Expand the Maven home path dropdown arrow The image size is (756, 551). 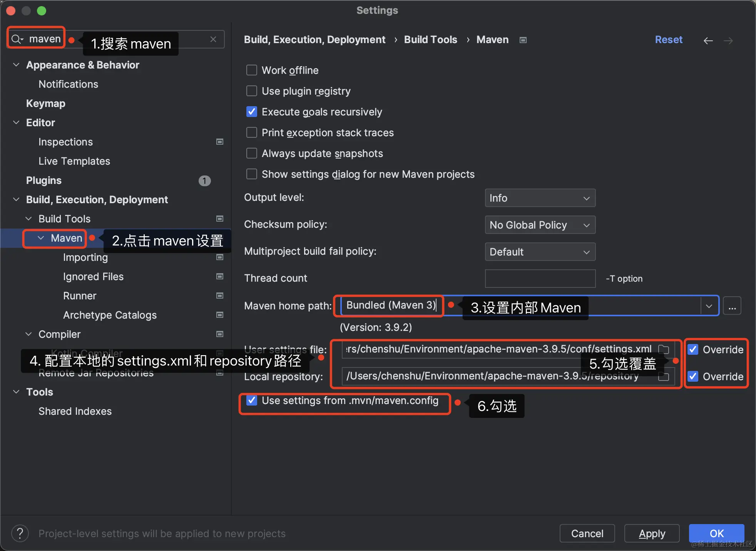pyautogui.click(x=709, y=306)
